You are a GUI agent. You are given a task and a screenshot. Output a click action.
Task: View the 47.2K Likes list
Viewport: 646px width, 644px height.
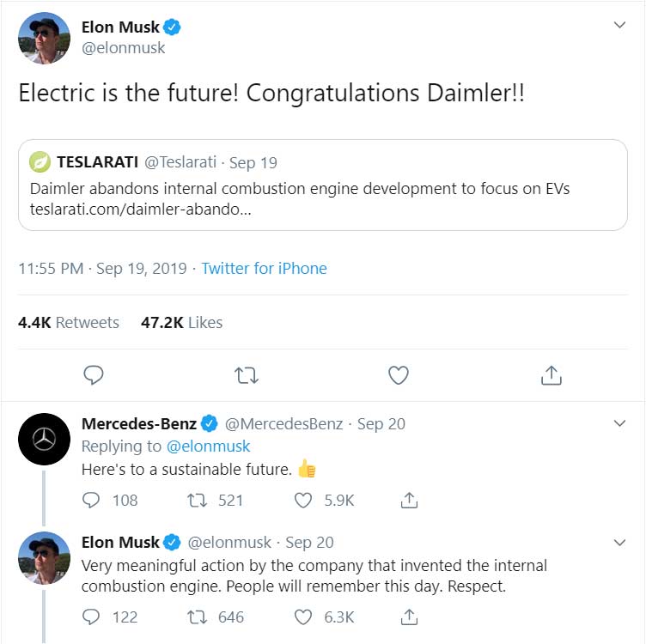click(x=181, y=323)
